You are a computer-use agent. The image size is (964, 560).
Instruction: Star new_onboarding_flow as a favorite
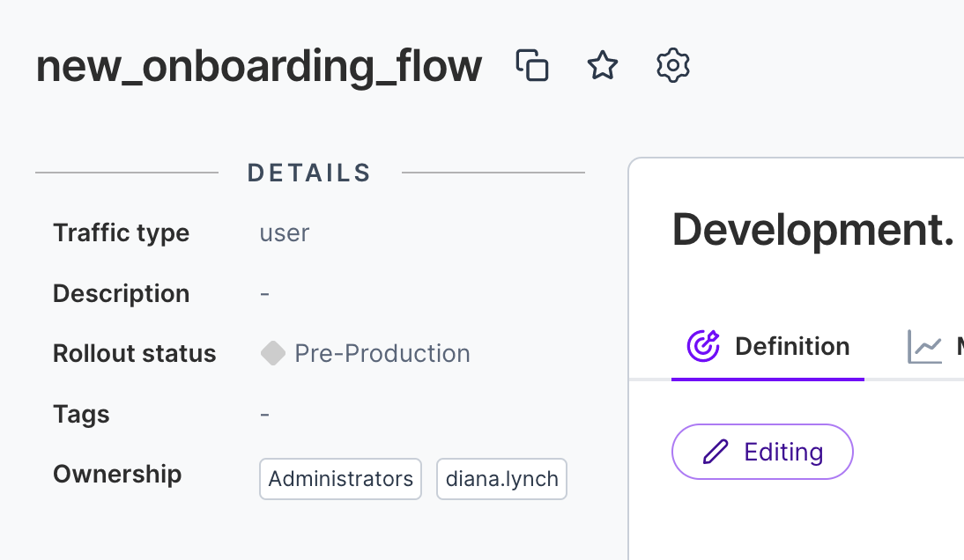tap(603, 66)
